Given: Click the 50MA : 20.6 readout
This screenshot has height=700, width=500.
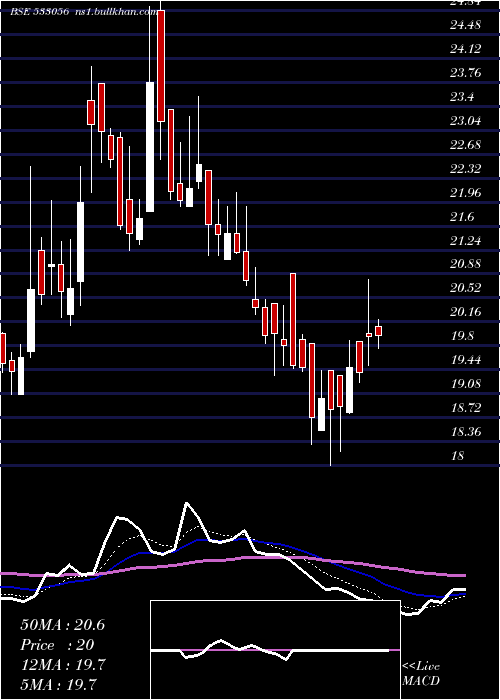Looking at the screenshot, I should (62, 625).
